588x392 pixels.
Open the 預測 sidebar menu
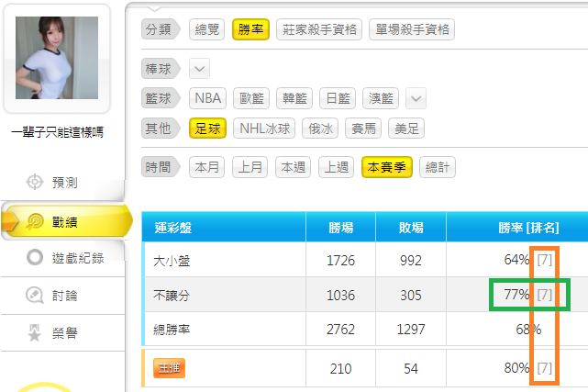[x=62, y=183]
